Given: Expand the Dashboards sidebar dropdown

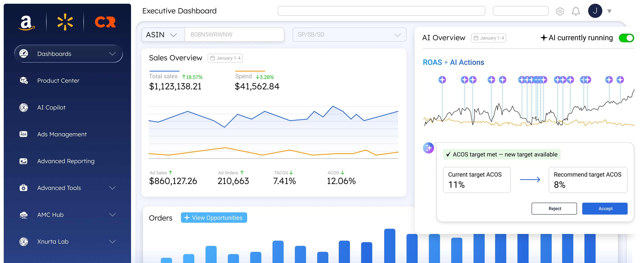Looking at the screenshot, I should tap(112, 54).
